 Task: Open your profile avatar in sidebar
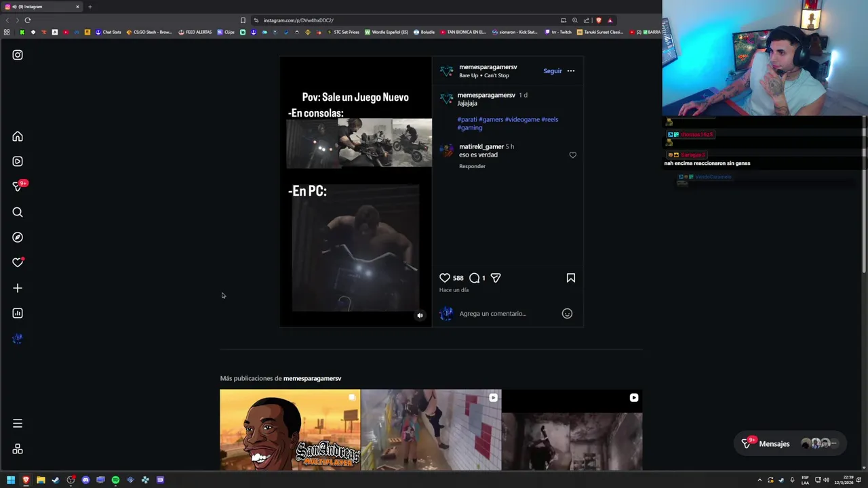(18, 338)
